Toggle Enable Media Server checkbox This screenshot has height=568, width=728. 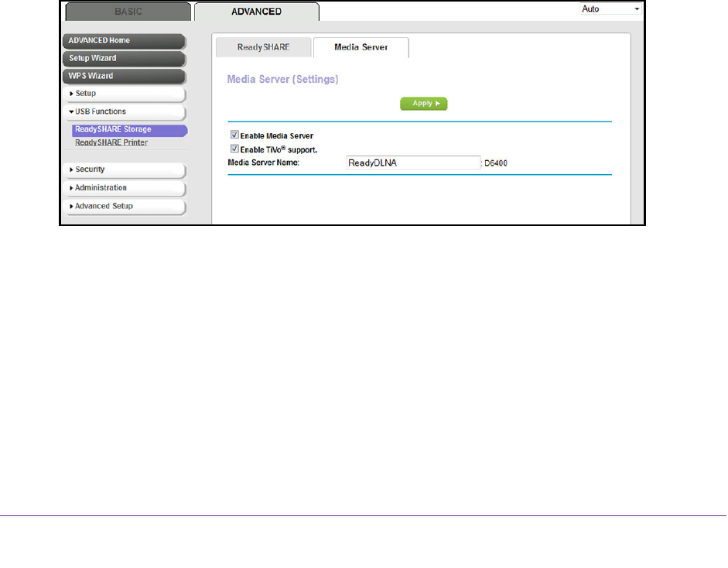pyautogui.click(x=234, y=135)
